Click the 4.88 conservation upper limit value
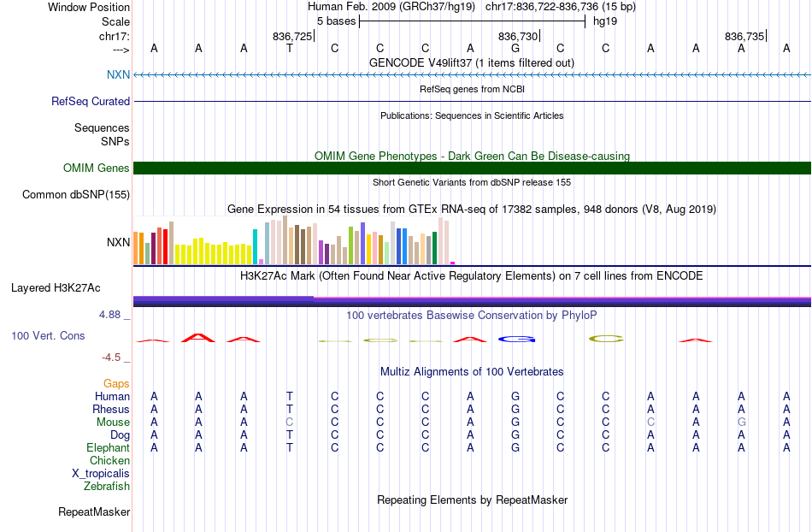 [x=109, y=315]
